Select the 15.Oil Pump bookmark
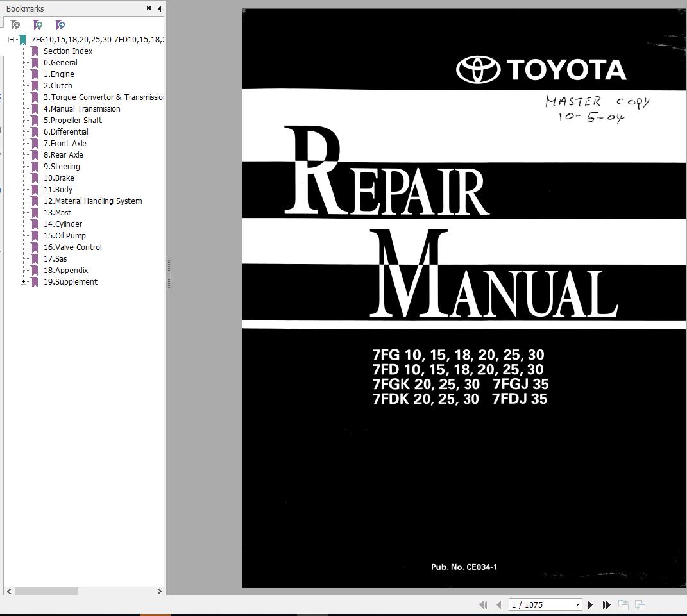This screenshot has height=616, width=687. [x=64, y=235]
